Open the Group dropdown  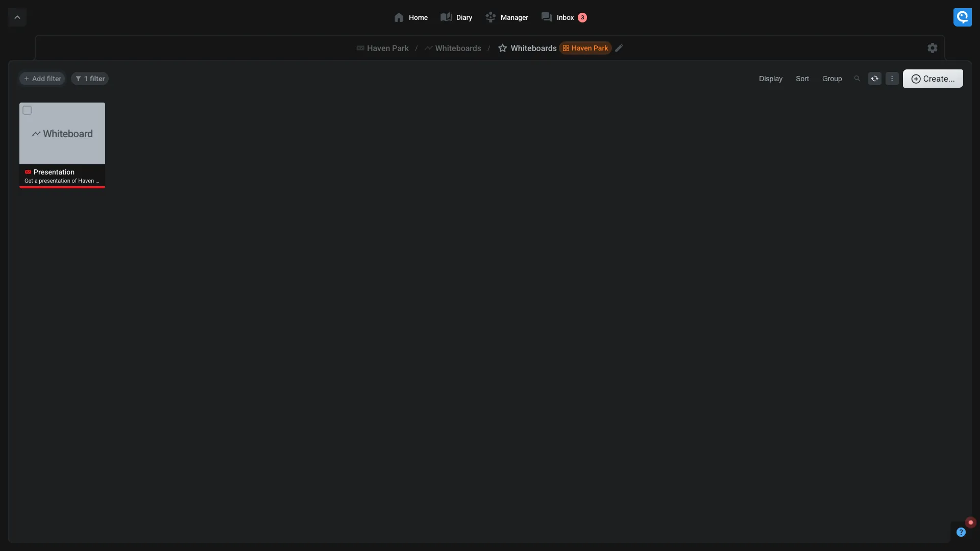coord(831,79)
